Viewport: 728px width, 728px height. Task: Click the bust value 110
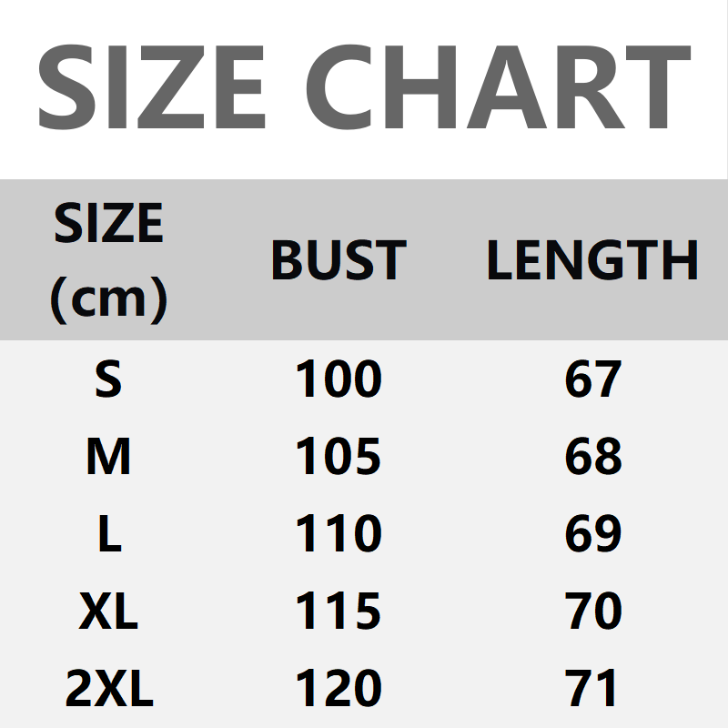[x=338, y=534]
